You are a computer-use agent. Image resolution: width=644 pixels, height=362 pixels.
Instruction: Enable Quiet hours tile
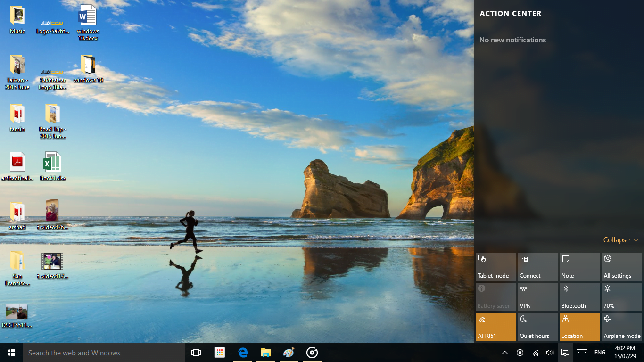point(537,327)
